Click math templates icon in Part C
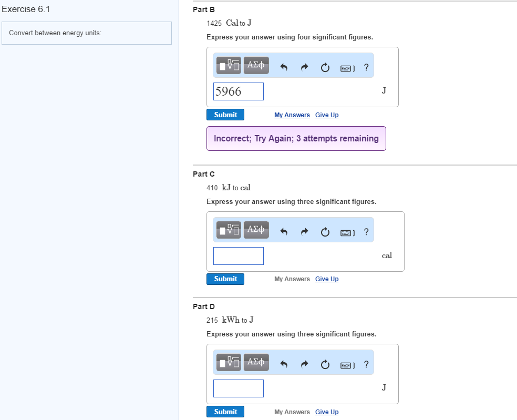Image resolution: width=517 pixels, height=420 pixels. (229, 230)
